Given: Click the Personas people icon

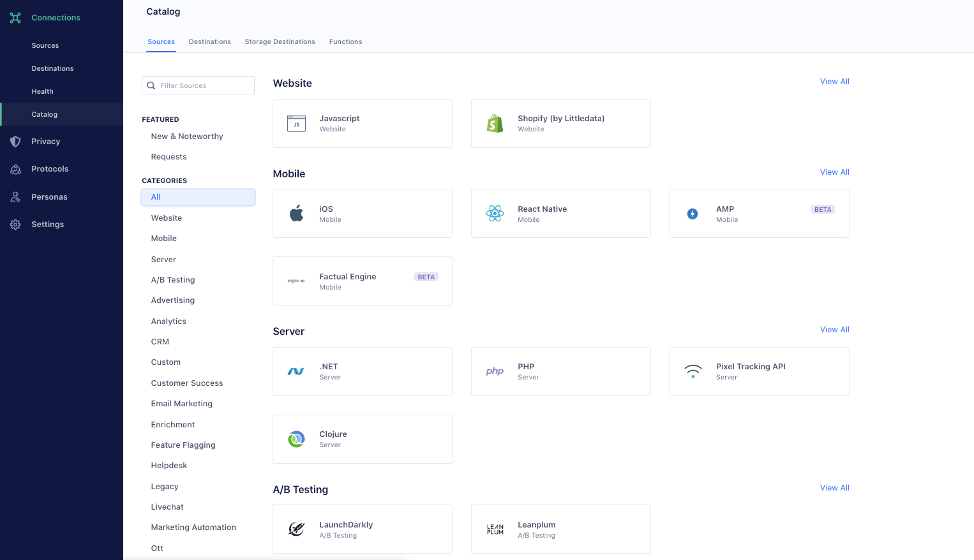Looking at the screenshot, I should [x=15, y=197].
